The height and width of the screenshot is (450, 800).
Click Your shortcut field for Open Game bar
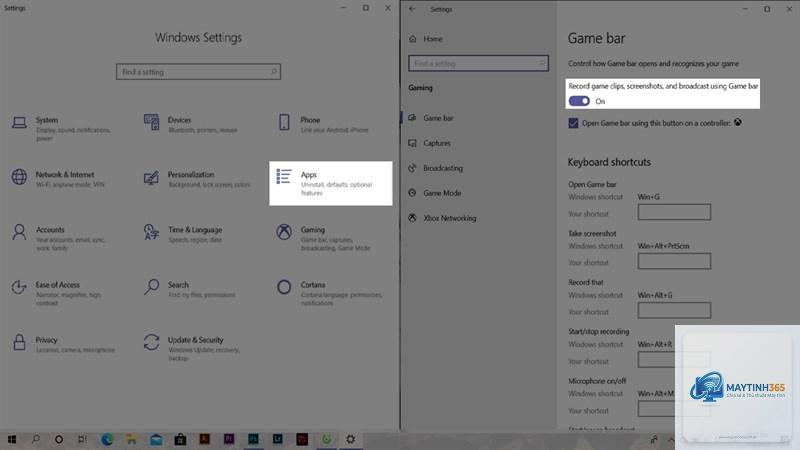674,212
